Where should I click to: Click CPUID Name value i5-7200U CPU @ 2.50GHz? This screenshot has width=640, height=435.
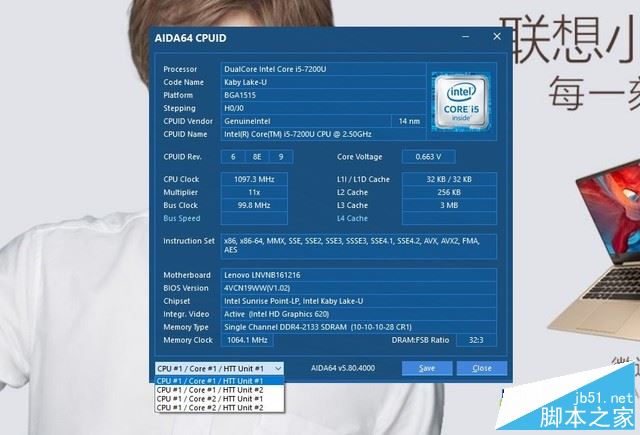tap(323, 134)
